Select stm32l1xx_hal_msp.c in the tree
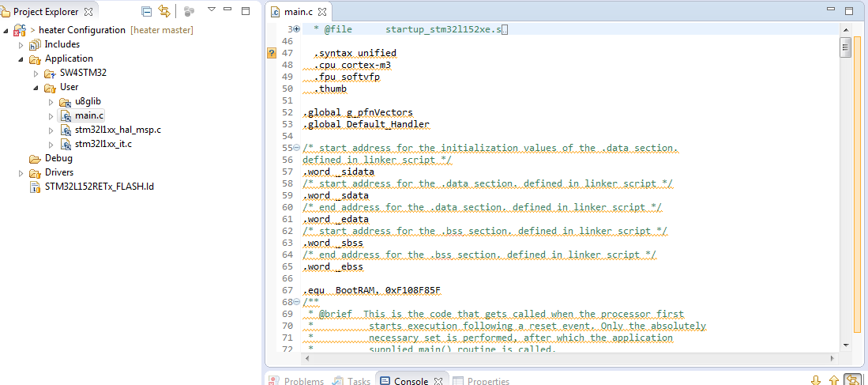Viewport: 868px width, 385px height. pos(118,130)
